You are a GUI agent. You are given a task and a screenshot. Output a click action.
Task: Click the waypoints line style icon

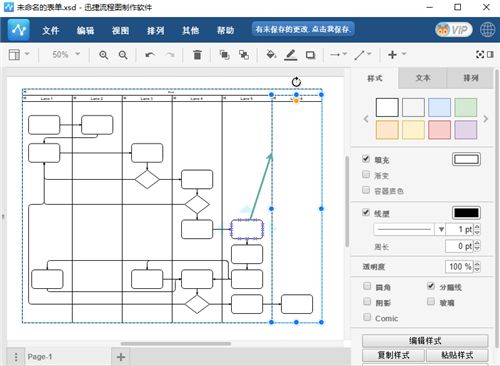pos(359,55)
